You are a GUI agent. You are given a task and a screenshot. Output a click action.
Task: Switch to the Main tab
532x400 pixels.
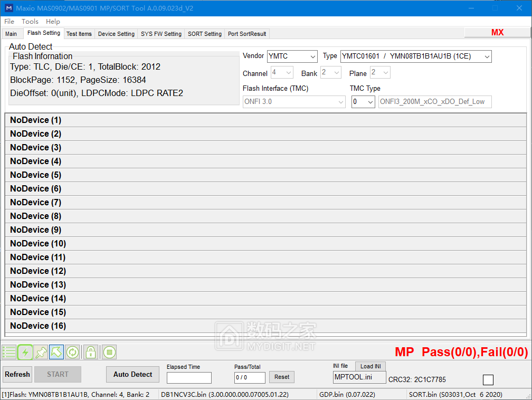(11, 34)
